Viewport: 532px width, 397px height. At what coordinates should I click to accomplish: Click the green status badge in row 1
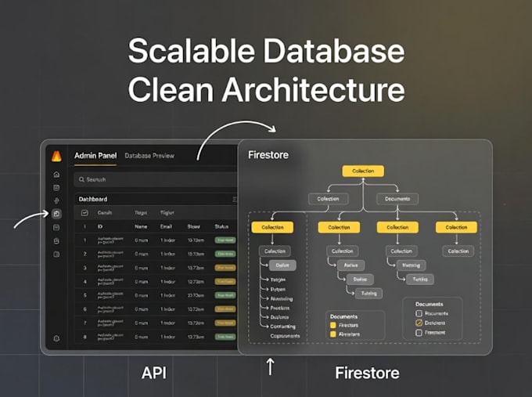click(225, 240)
